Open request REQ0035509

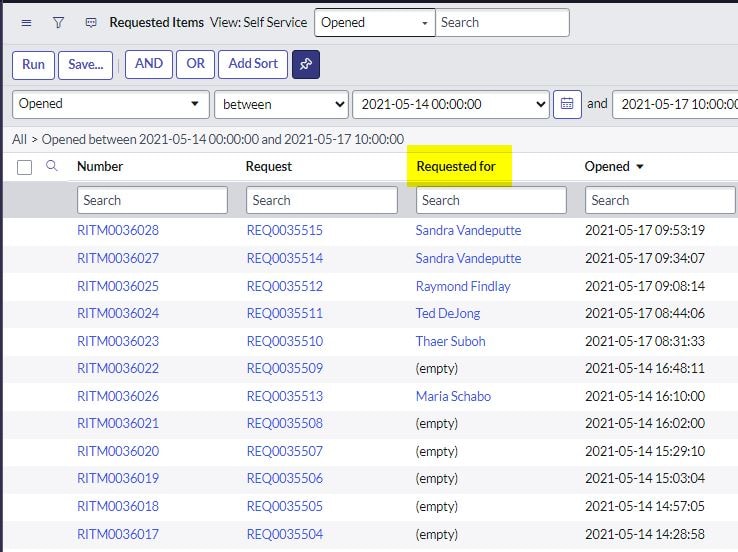click(285, 368)
